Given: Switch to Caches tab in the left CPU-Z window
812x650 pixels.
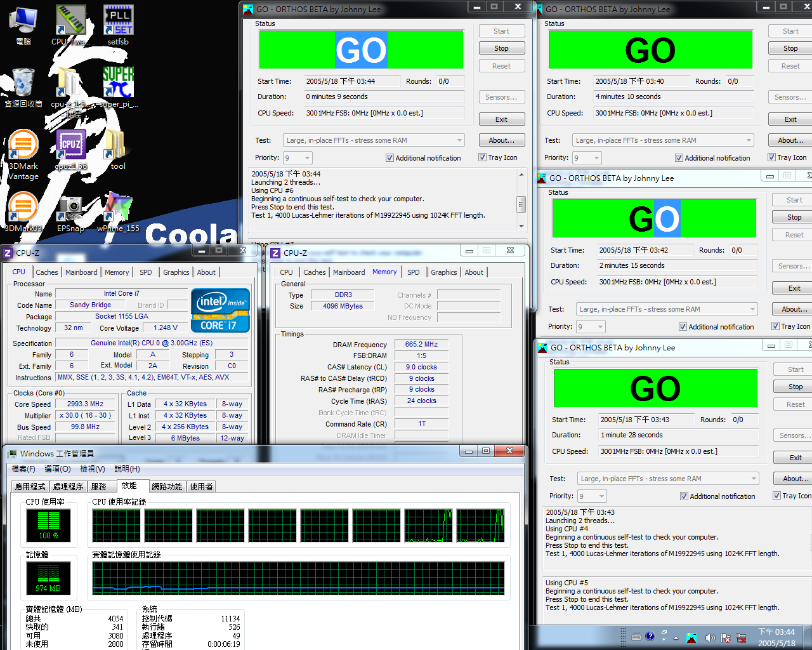Looking at the screenshot, I should [47, 272].
